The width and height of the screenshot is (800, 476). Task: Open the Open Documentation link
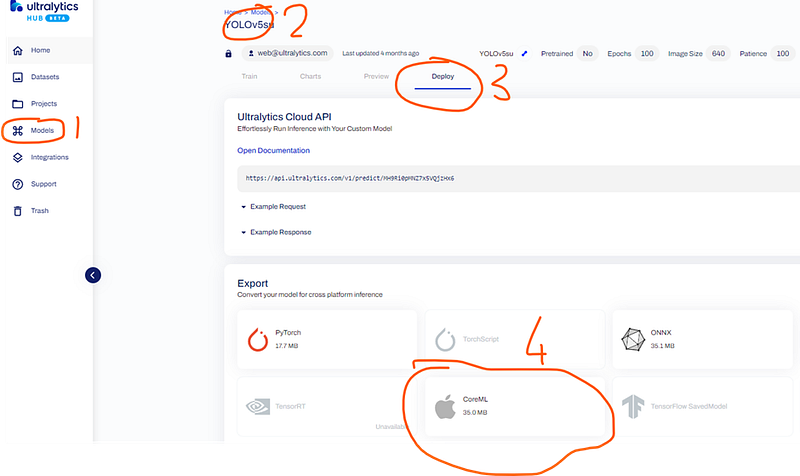273,151
